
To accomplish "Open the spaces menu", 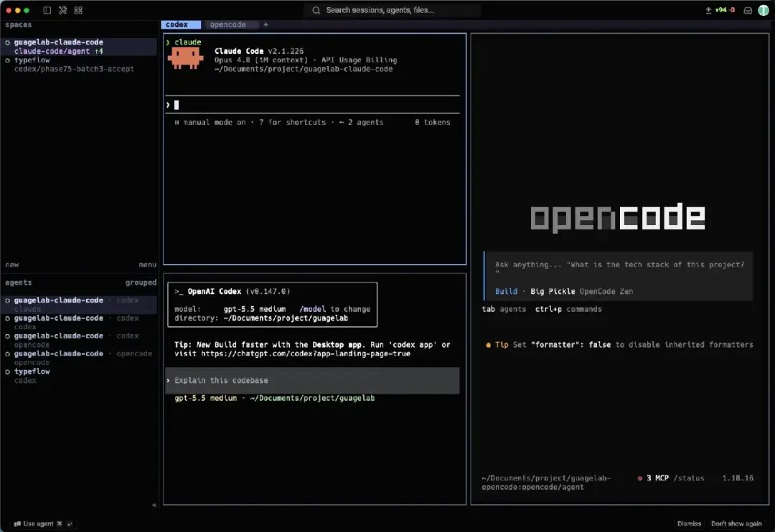I will point(147,265).
